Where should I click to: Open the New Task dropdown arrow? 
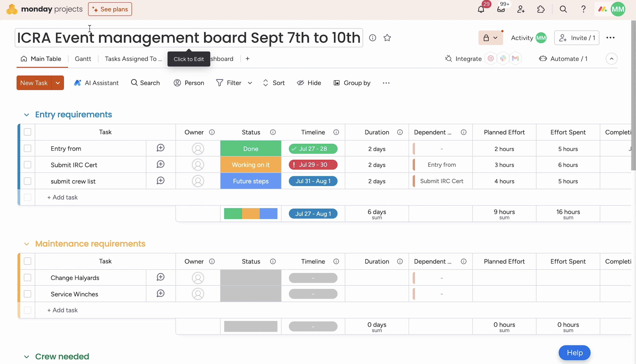58,83
